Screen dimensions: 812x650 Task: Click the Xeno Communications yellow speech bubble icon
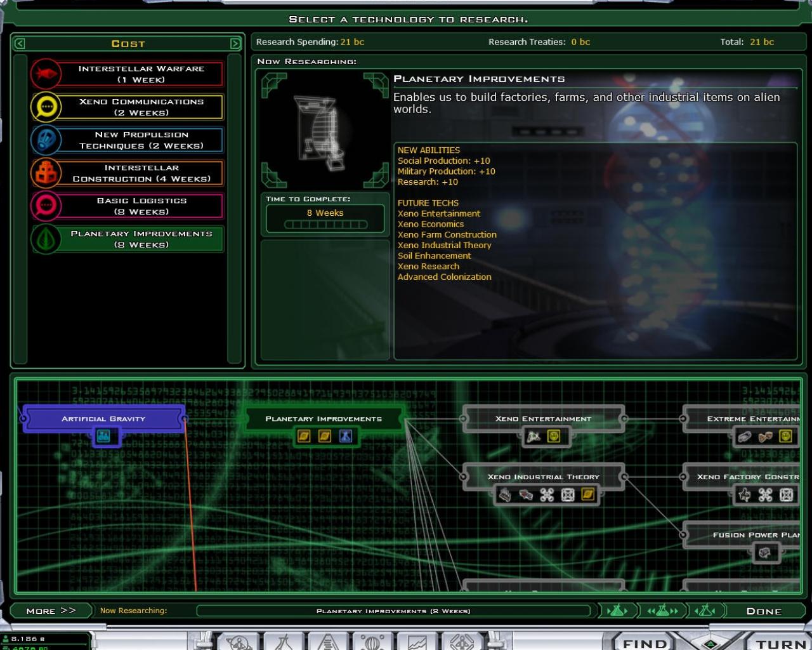pyautogui.click(x=45, y=107)
